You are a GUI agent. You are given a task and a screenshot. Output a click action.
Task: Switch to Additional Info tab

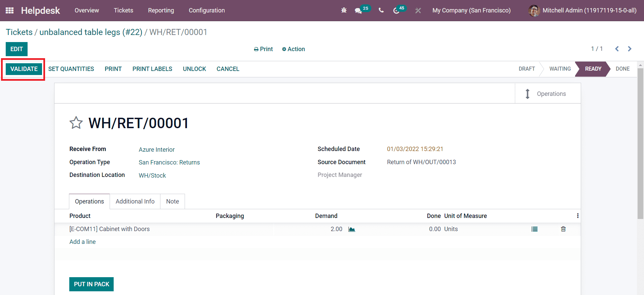click(x=135, y=201)
